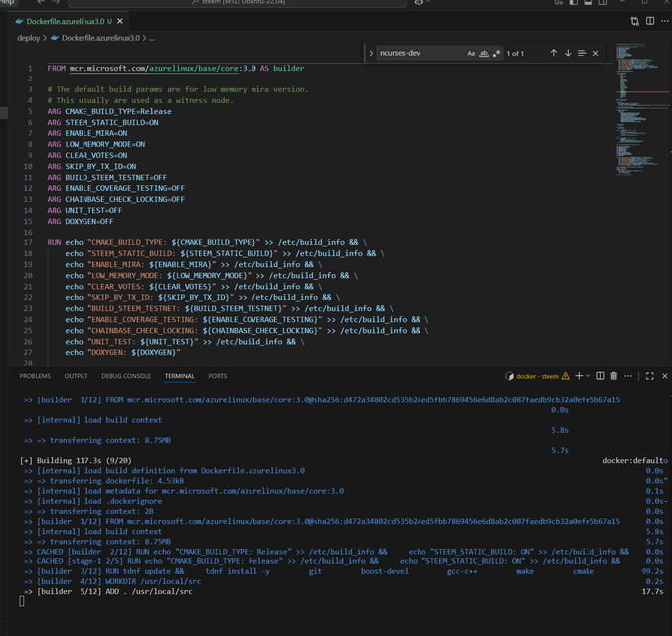Click the deploy breadcrumb folder
This screenshot has height=636, width=672.
coord(28,38)
